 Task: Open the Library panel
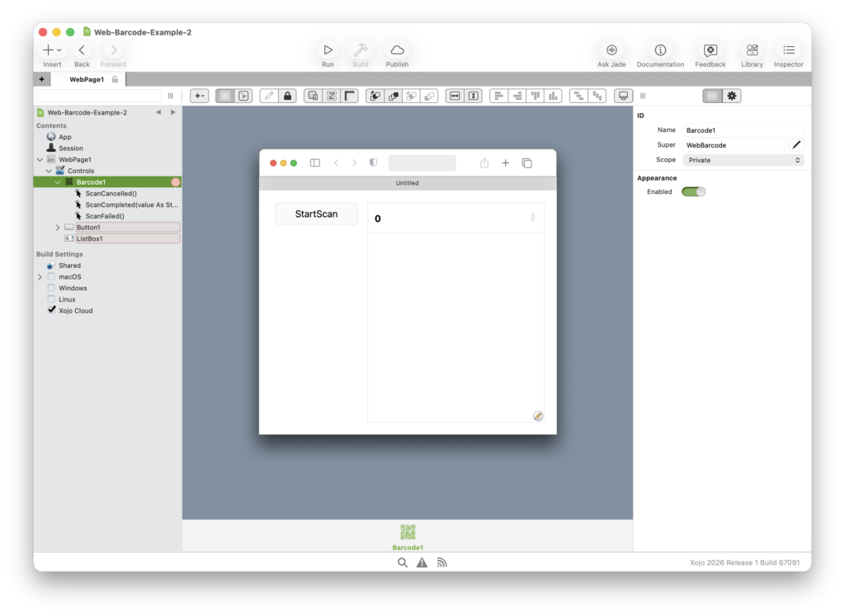pos(752,50)
